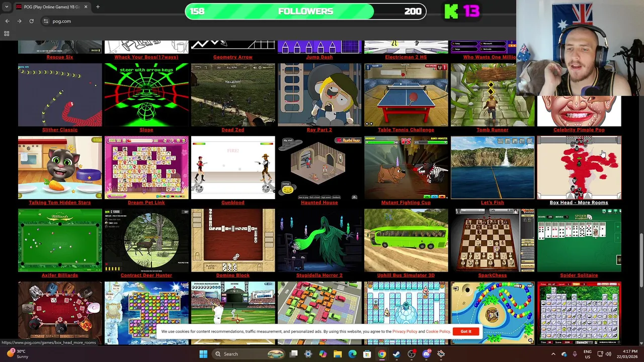This screenshot has width=644, height=362.
Task: Go back to the previous page
Action: (x=7, y=21)
